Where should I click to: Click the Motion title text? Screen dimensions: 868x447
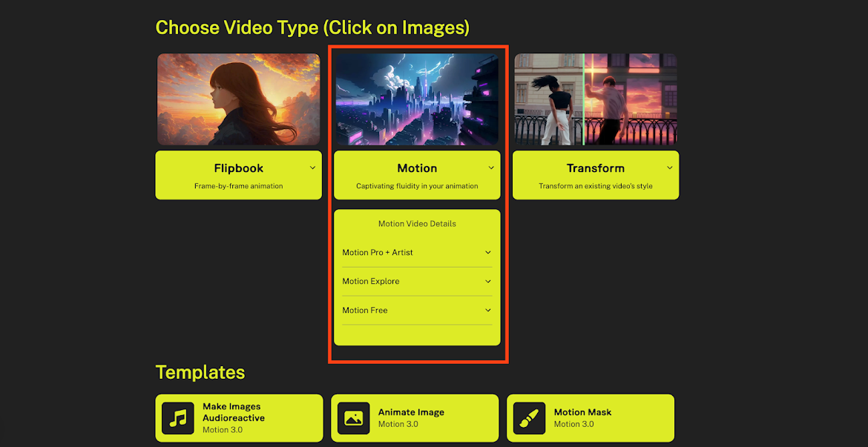point(417,168)
